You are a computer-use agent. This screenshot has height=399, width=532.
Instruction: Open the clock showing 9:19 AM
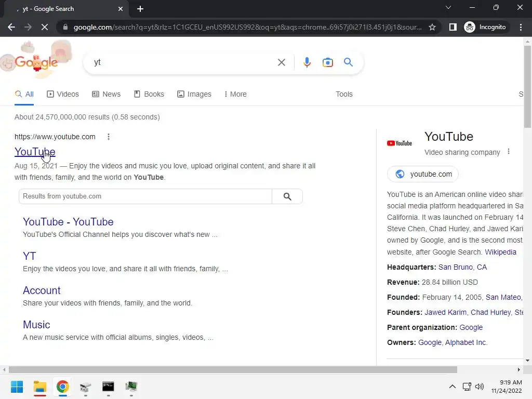pos(506,387)
